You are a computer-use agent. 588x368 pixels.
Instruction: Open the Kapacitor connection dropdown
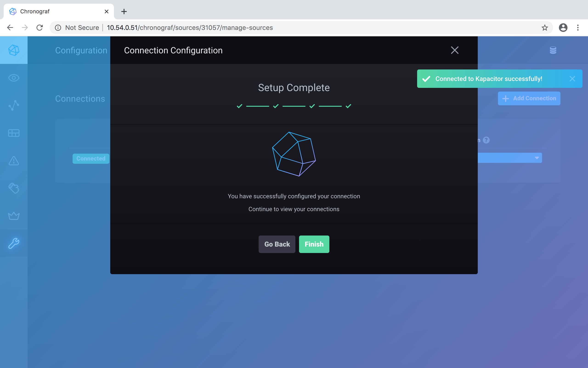pyautogui.click(x=509, y=158)
